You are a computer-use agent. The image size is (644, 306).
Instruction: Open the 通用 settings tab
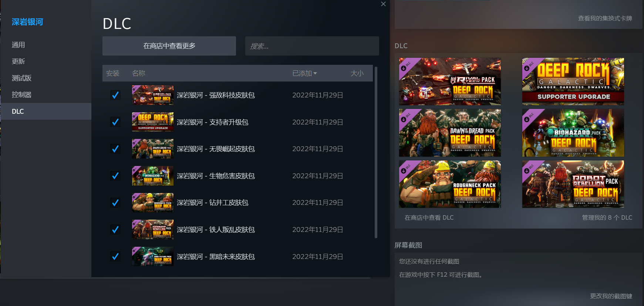tap(46, 45)
